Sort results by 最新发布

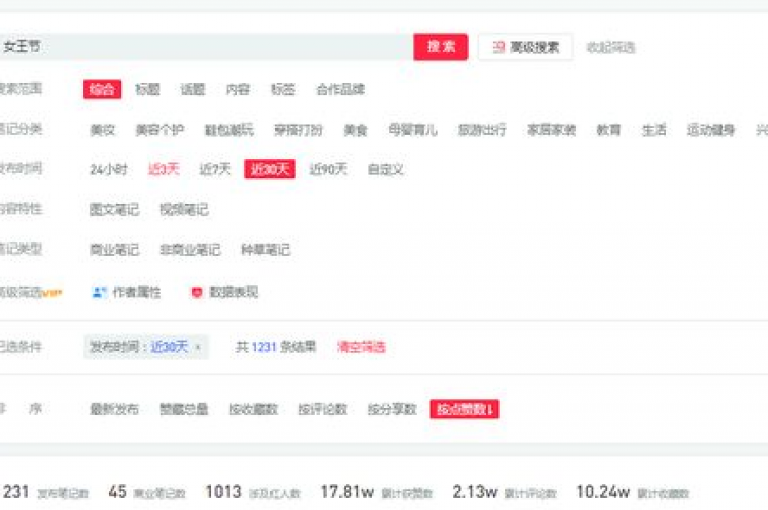pos(115,409)
